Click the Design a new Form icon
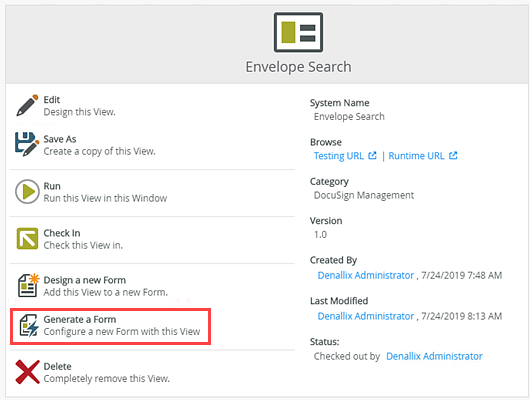530x400 pixels. 28,285
